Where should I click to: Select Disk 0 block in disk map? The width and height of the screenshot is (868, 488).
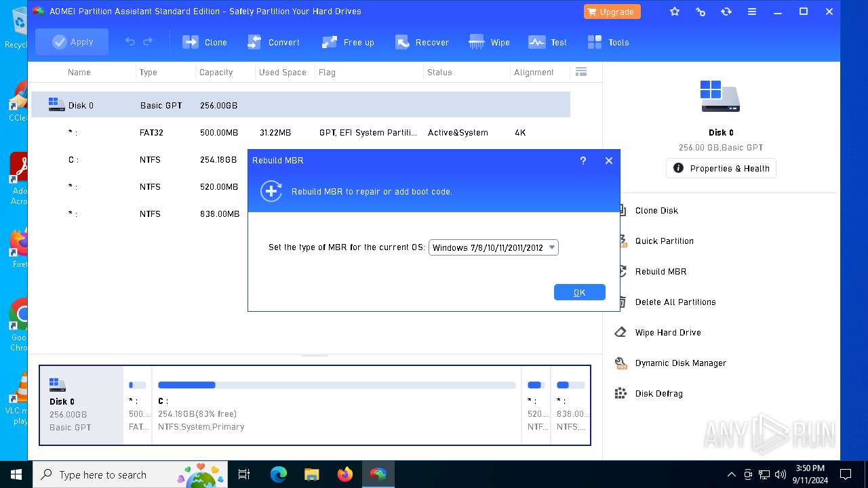[81, 405]
